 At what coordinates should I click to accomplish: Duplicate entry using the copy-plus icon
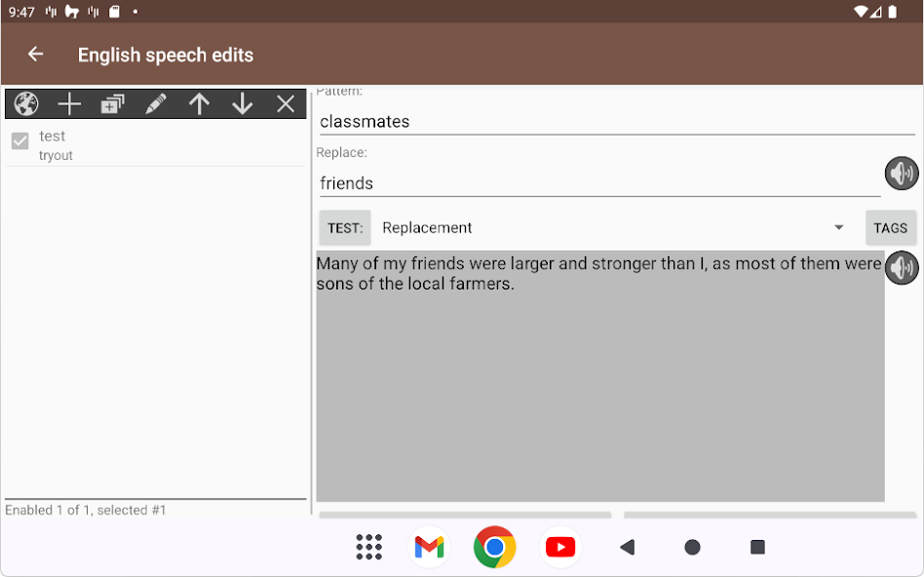(112, 104)
